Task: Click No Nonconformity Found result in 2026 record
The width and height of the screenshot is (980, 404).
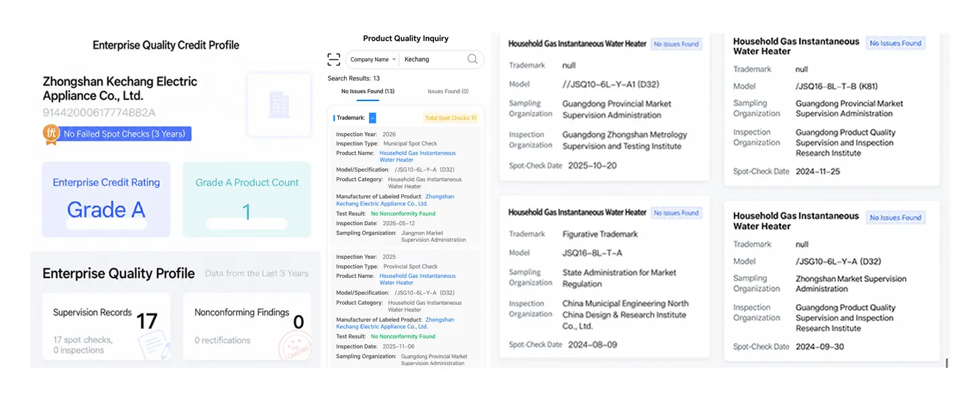Action: tap(403, 214)
